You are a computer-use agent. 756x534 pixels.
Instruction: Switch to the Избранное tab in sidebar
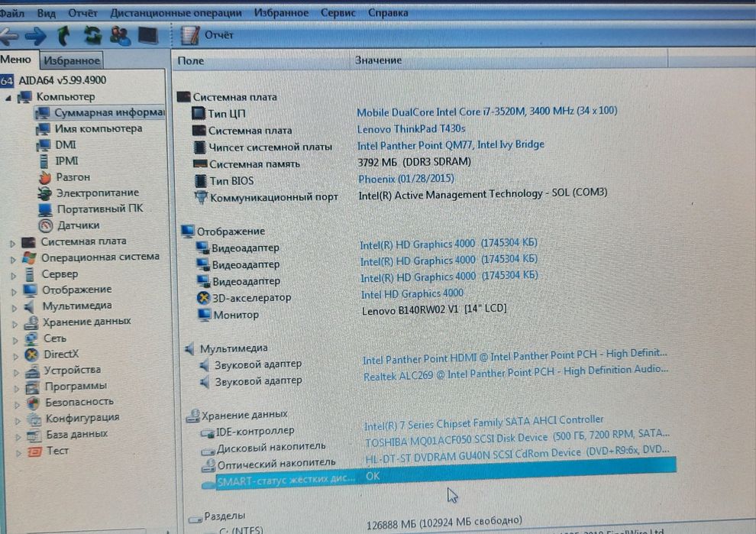click(x=71, y=60)
